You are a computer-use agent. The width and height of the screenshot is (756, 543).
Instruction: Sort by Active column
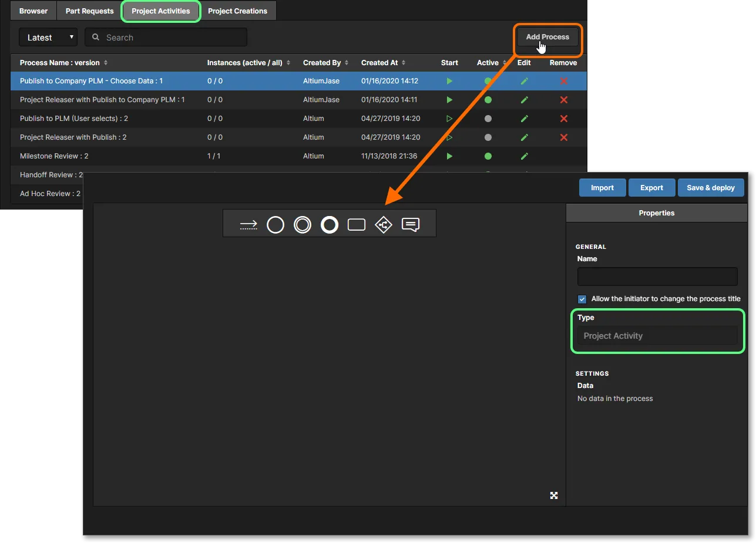pos(492,63)
